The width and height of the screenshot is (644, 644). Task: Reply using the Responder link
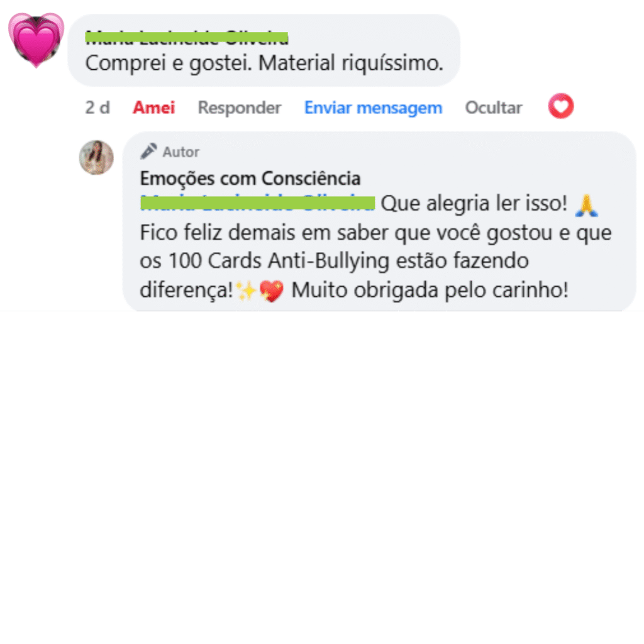click(x=240, y=108)
